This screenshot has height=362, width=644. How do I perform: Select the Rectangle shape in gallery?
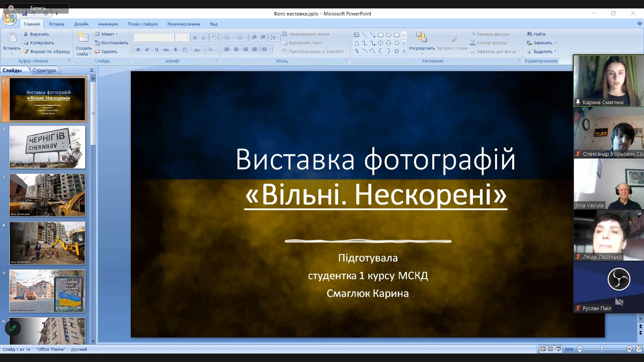(380, 35)
